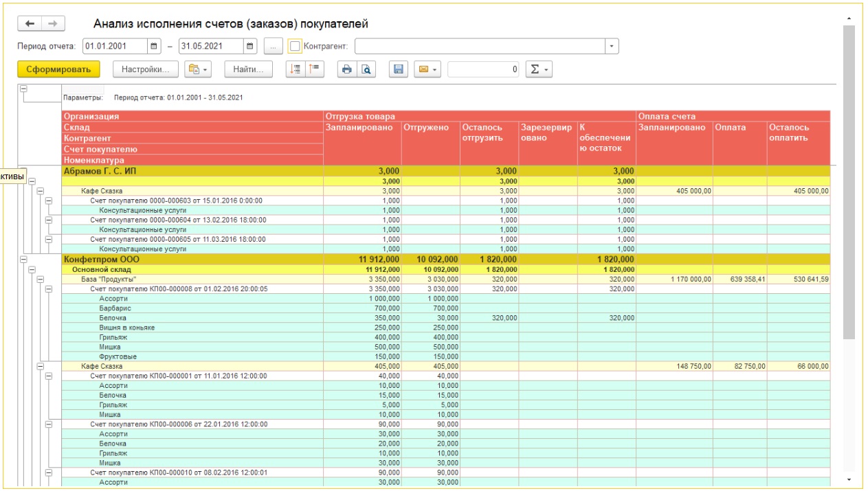Open the send by email dropdown
The width and height of the screenshot is (868, 491).
click(427, 69)
